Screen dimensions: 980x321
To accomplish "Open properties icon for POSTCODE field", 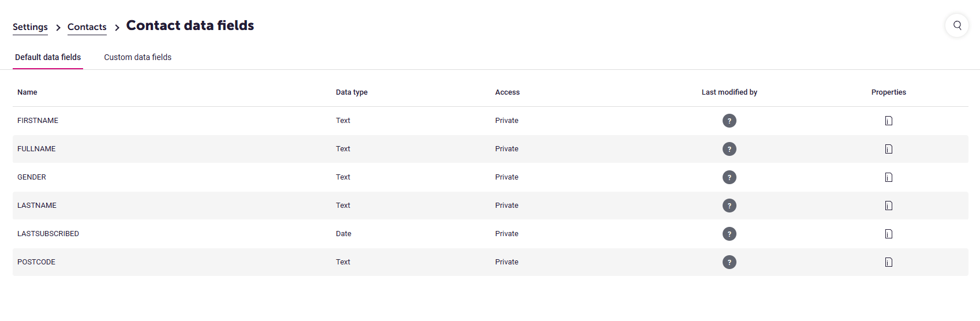I will (x=889, y=262).
